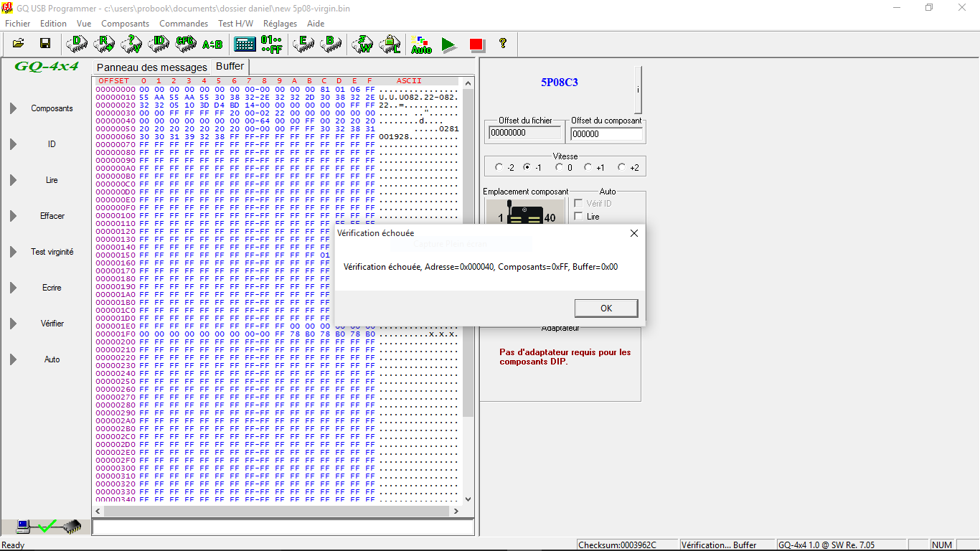Image resolution: width=980 pixels, height=551 pixels.
Task: Switch to Panneau des messages tab
Action: (x=152, y=67)
